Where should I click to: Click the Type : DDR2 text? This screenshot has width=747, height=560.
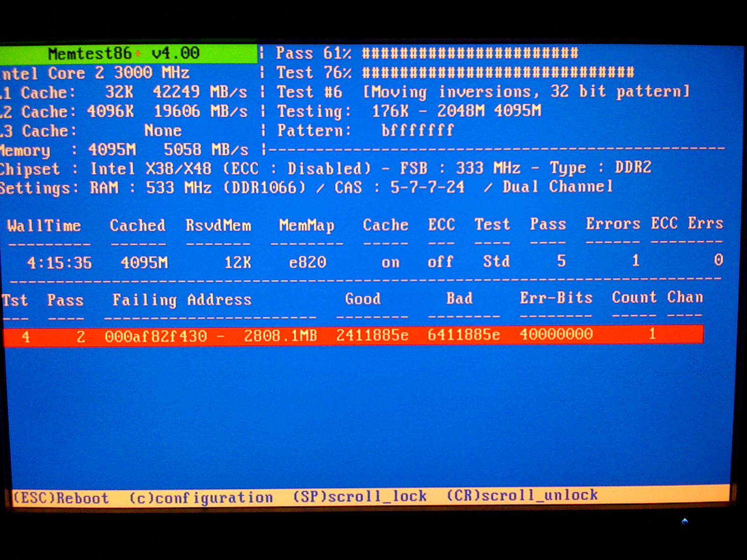coord(600,167)
